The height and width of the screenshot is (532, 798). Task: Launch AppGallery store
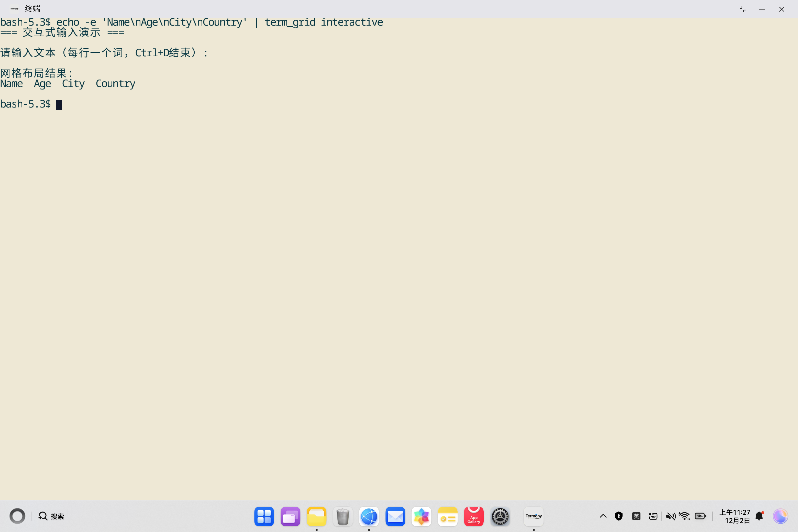pyautogui.click(x=474, y=516)
